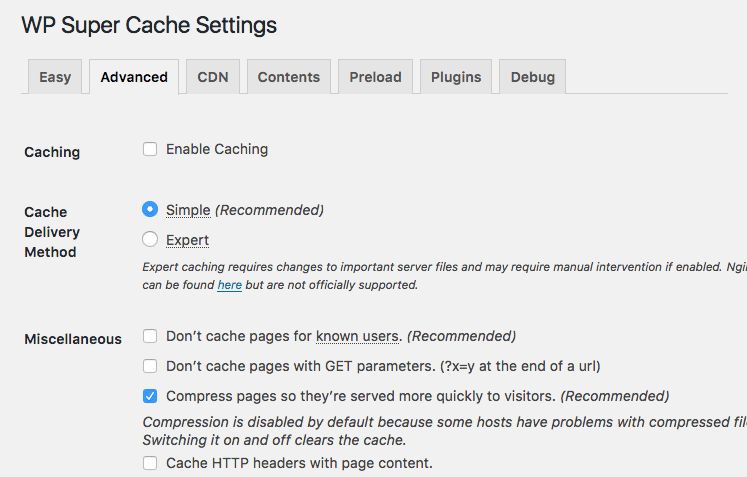Click the 'Enable Caching' label text
747x477 pixels.
click(217, 149)
